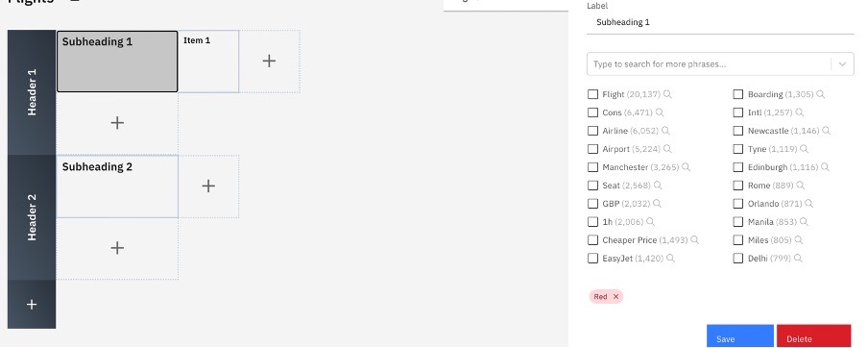Viewport: 868px width, 348px height.
Task: Click the plus below Subheading 1
Action: point(117,123)
